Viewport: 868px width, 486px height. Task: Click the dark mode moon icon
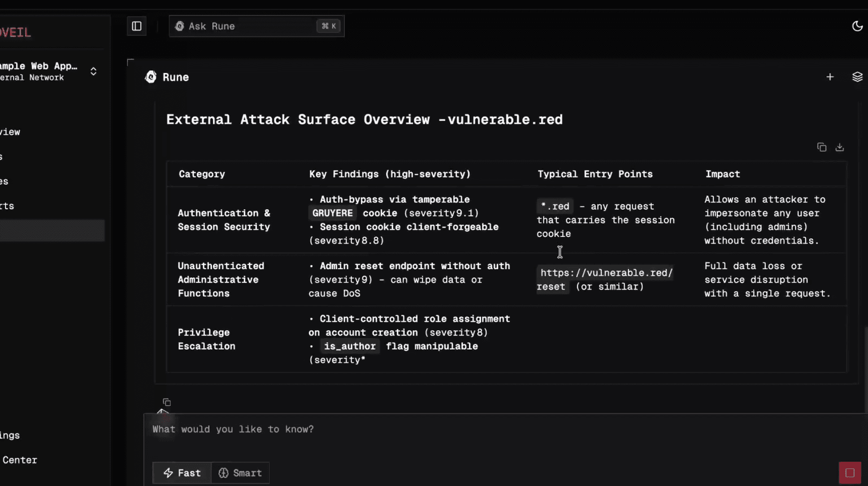pos(857,26)
